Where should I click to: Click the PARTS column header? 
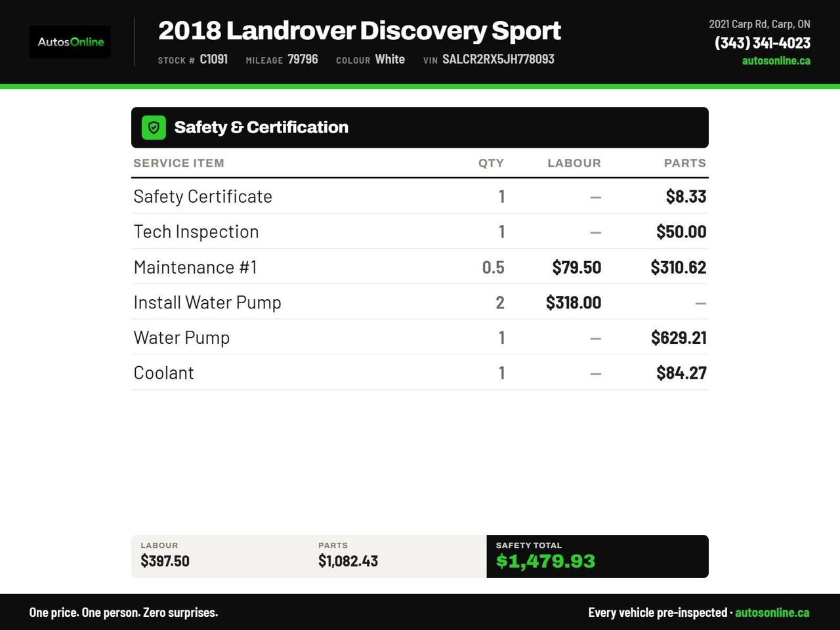tap(685, 163)
